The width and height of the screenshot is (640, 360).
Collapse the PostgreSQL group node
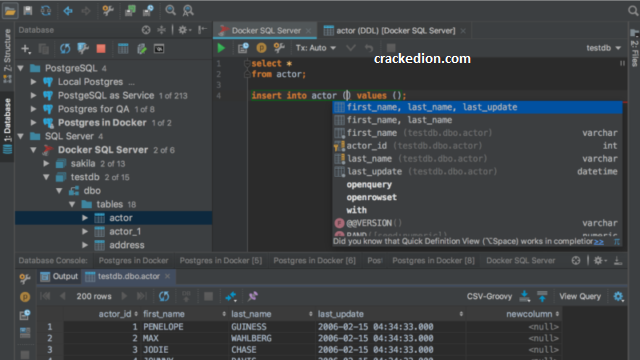tap(21, 68)
